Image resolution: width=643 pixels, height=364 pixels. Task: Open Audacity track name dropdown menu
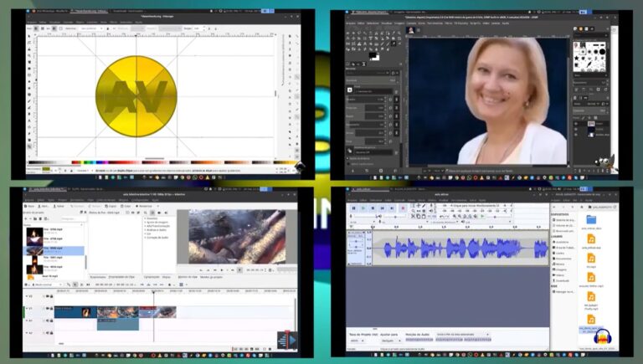[x=357, y=233]
